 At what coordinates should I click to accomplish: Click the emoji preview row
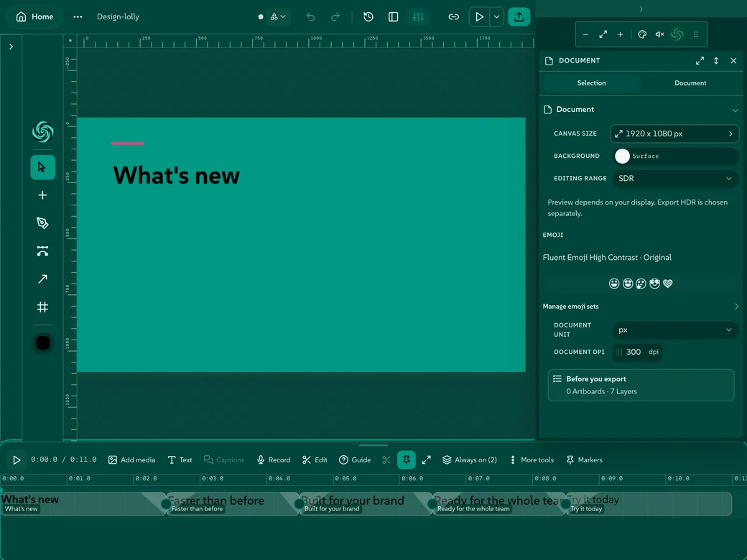[641, 284]
